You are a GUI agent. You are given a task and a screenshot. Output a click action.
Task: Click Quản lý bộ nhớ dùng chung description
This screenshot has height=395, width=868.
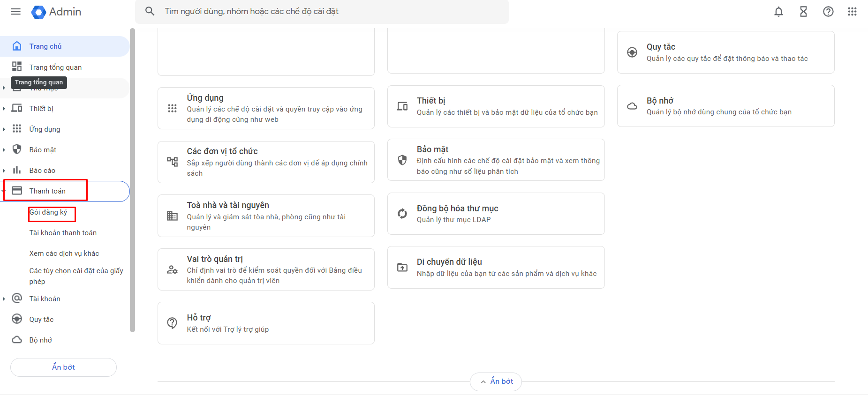click(719, 112)
